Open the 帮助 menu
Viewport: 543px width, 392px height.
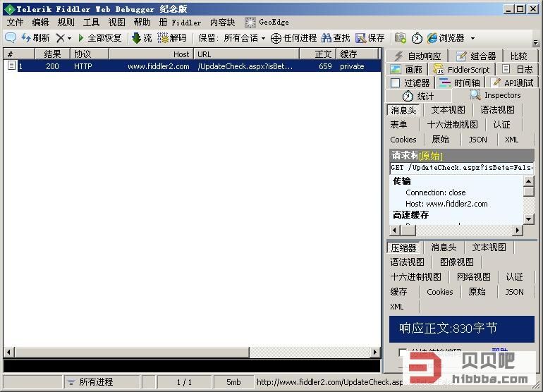click(142, 23)
